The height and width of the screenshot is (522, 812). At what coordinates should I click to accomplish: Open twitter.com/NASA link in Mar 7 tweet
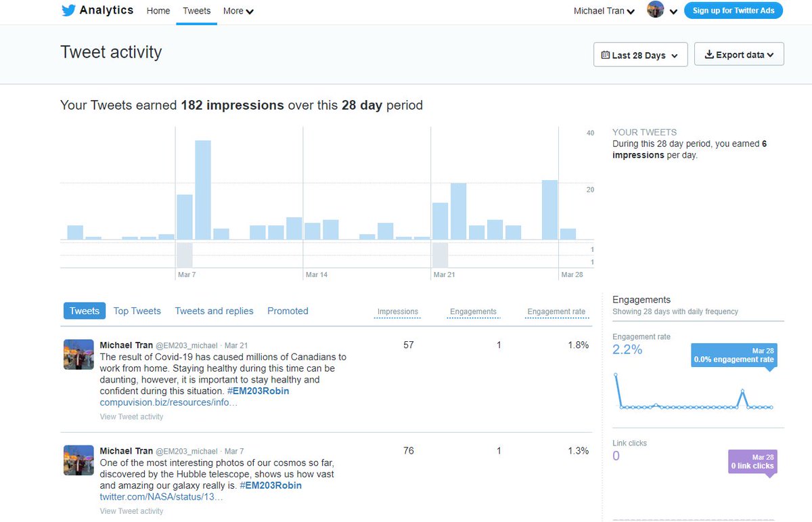tap(161, 497)
